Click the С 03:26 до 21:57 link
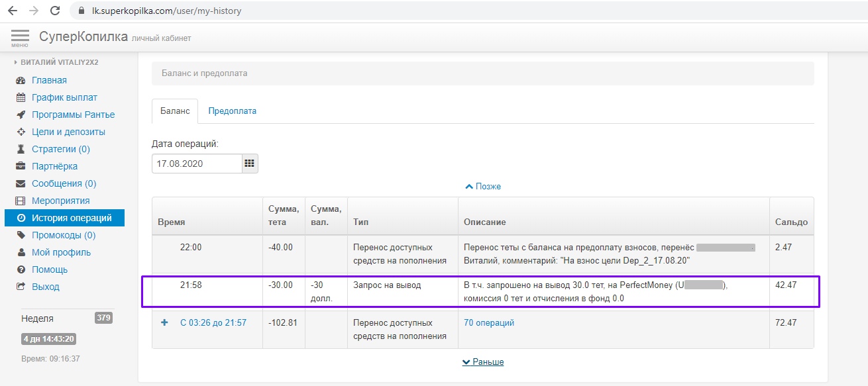The height and width of the screenshot is (386, 868). 213,322
